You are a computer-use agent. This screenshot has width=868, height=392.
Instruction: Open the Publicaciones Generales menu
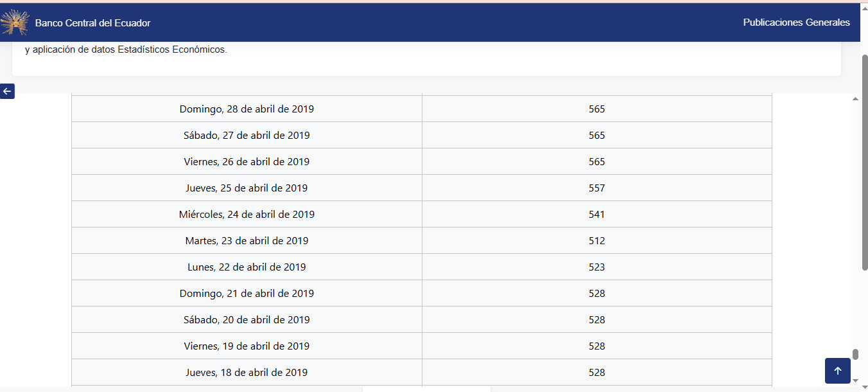(796, 22)
